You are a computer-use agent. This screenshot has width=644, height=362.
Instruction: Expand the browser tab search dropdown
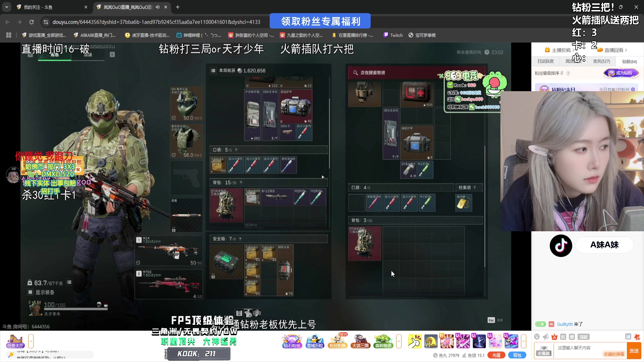7,7
